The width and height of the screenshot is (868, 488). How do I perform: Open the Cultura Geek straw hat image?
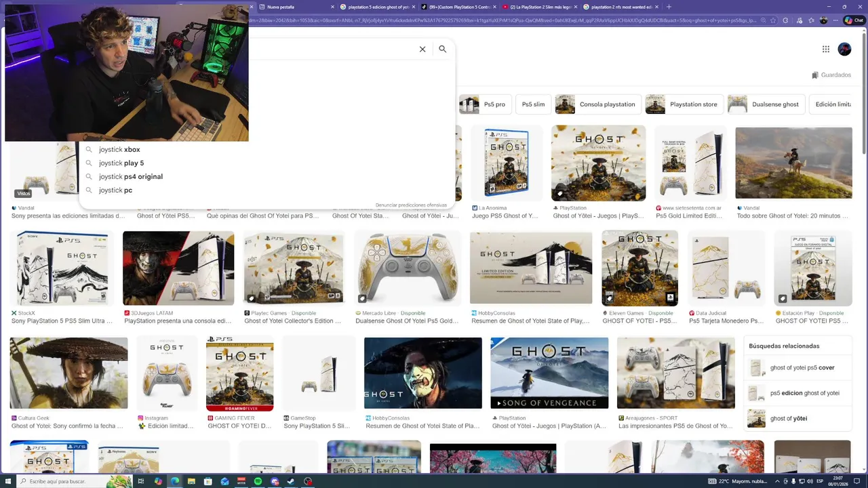(68, 373)
